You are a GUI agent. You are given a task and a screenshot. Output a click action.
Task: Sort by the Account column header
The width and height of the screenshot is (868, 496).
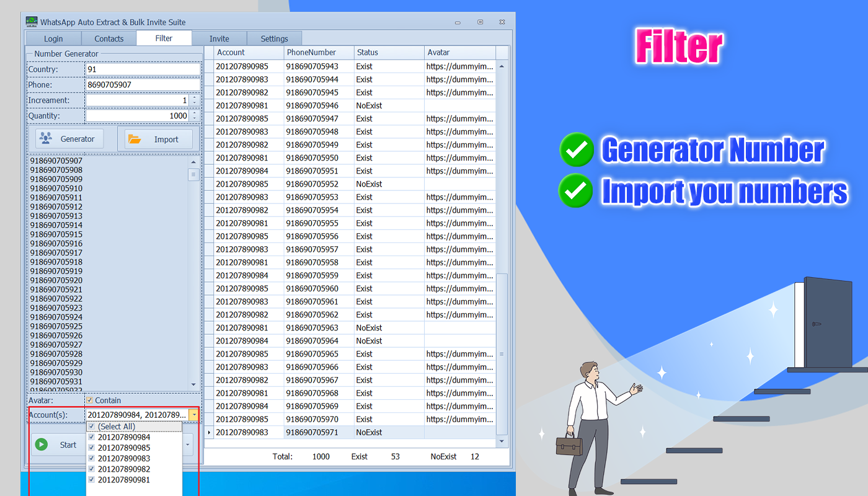tap(249, 53)
